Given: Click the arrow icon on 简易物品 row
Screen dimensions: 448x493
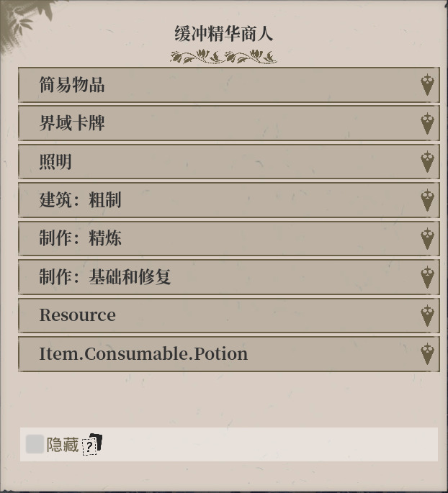Looking at the screenshot, I should (x=427, y=85).
